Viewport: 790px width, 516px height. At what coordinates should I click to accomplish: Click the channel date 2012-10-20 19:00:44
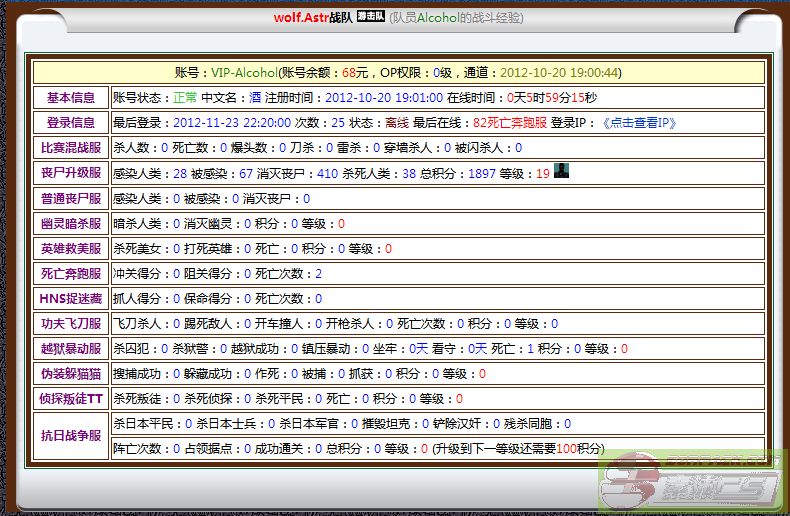pyautogui.click(x=558, y=73)
